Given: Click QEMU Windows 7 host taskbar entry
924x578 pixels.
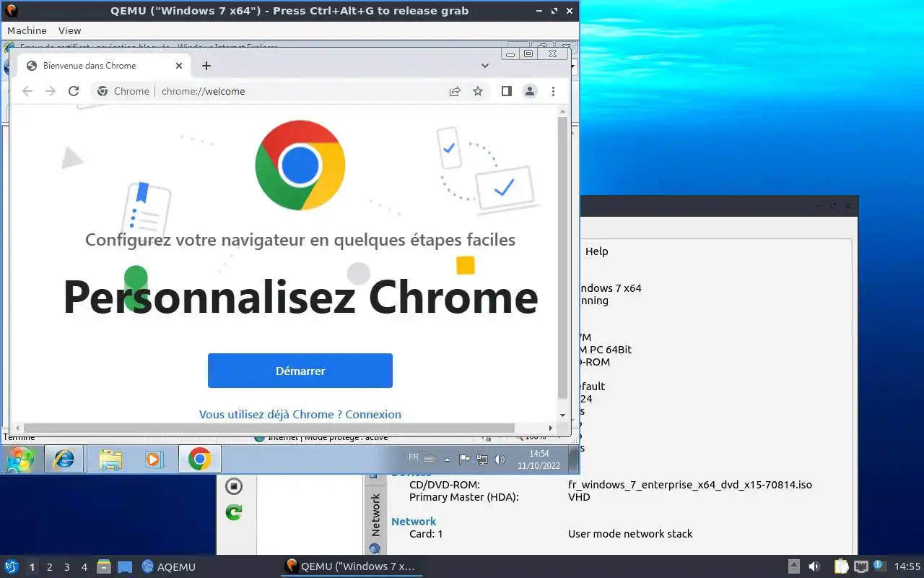Looking at the screenshot, I should point(350,566).
